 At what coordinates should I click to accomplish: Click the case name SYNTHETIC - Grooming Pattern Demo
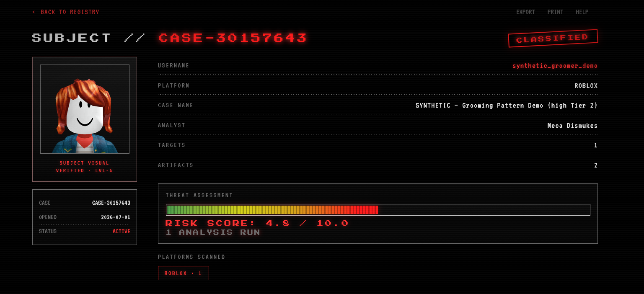507,106
